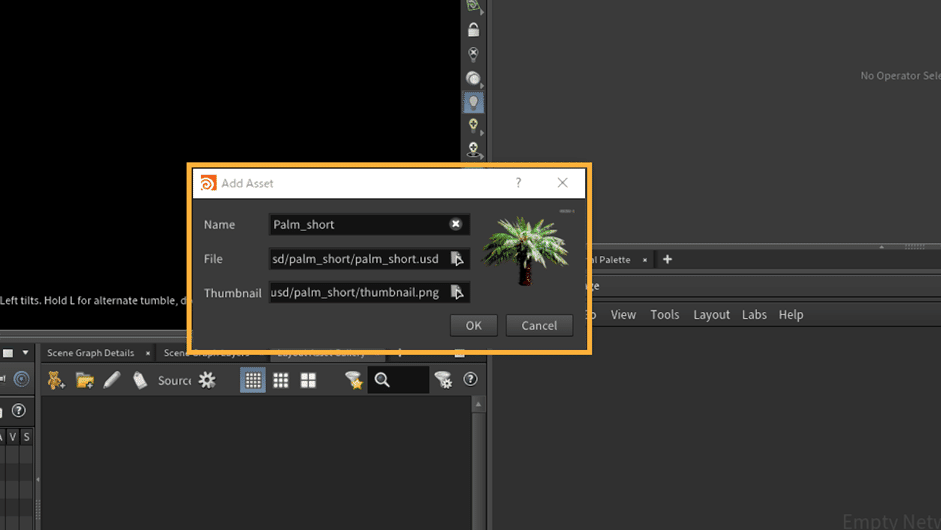The width and height of the screenshot is (941, 530).
Task: Click the pencil edit icon in gallery toolbar
Action: pos(112,380)
